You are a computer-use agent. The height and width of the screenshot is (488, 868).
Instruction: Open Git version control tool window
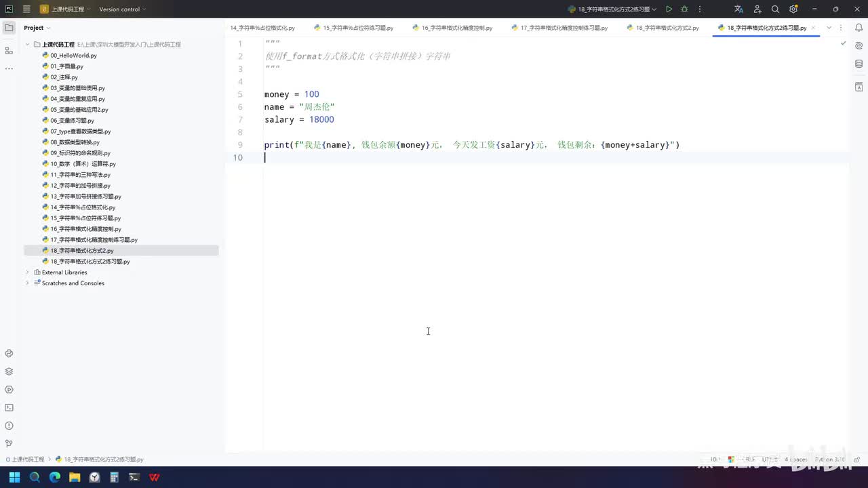(9, 444)
